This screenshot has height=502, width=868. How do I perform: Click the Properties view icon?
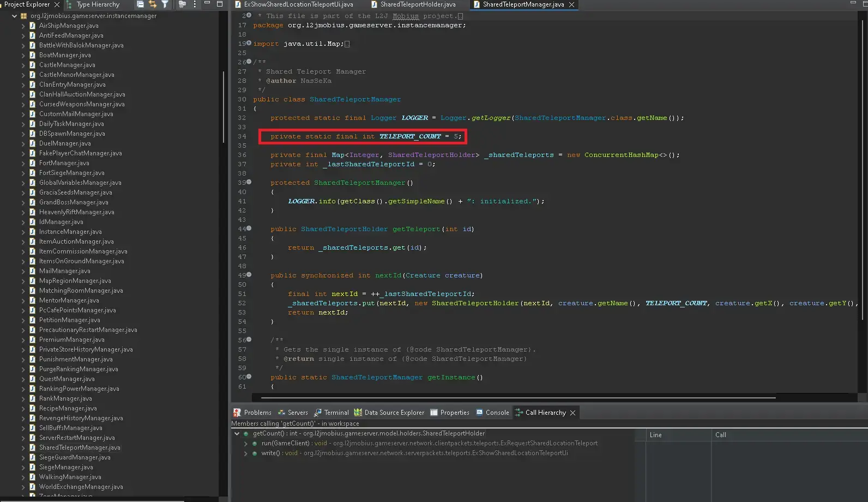[434, 413]
